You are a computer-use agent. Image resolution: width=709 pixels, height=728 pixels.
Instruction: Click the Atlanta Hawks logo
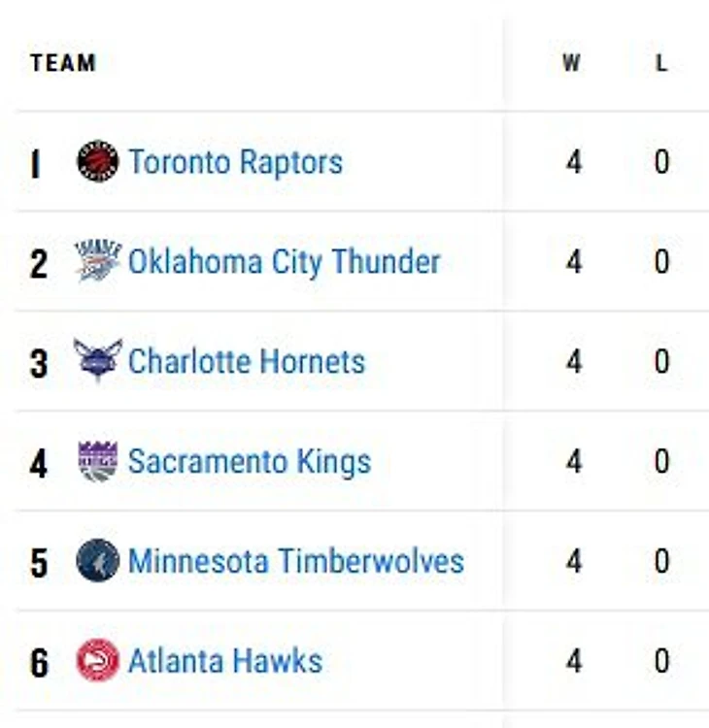pyautogui.click(x=97, y=660)
